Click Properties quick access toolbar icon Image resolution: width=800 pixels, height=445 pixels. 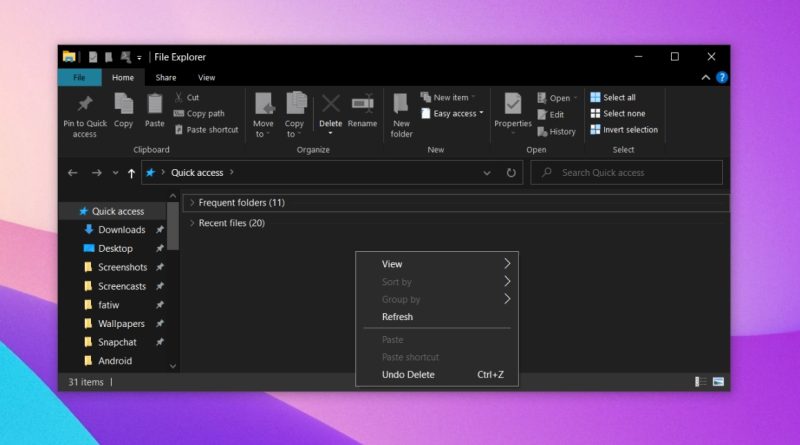tap(93, 57)
